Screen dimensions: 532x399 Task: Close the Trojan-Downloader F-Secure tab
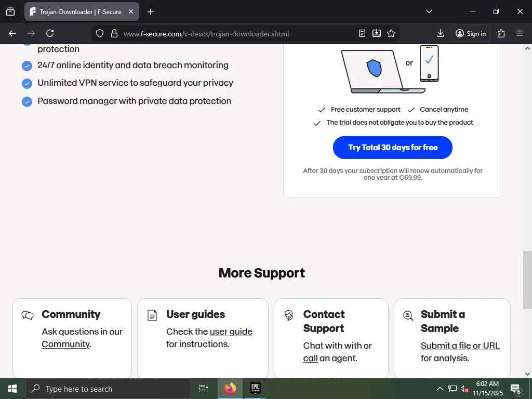(x=131, y=11)
